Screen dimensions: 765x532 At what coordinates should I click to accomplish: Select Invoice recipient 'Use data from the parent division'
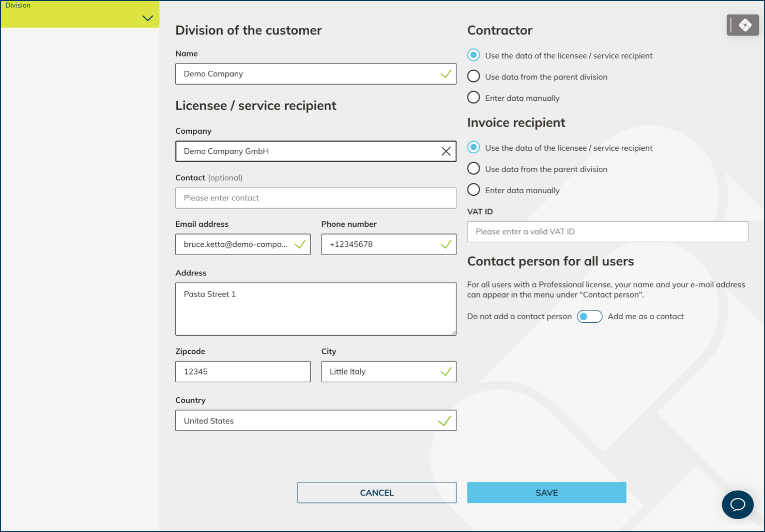coord(473,169)
